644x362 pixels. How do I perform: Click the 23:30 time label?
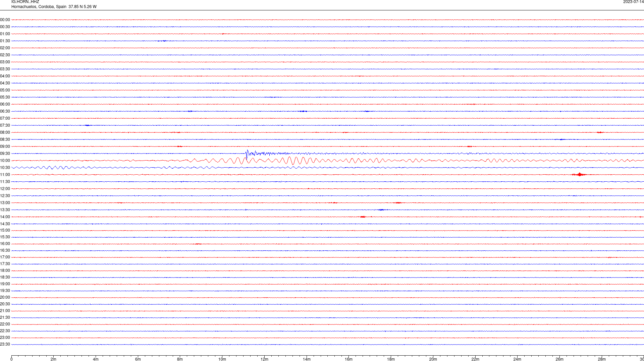pyautogui.click(x=5, y=344)
